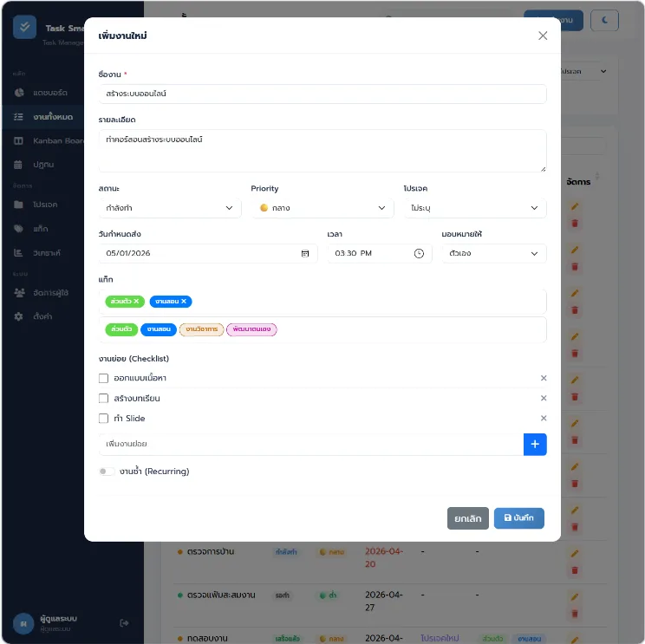Click the settings gear sidebar icon
Screen dimensions: 645x644
point(18,316)
